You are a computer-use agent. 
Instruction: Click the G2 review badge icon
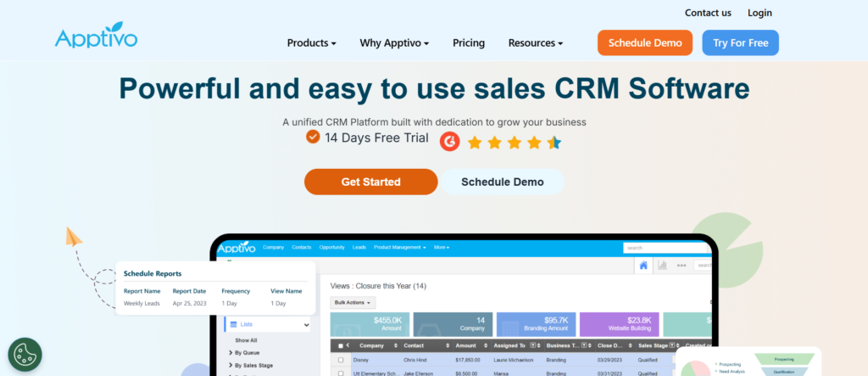coord(450,142)
